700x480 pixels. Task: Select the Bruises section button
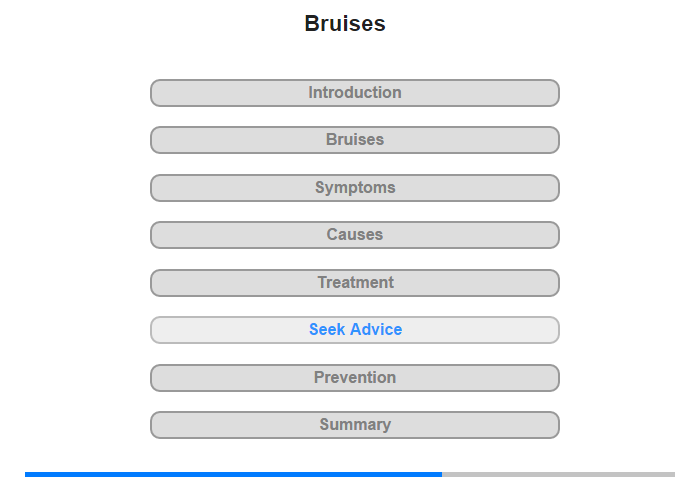tap(355, 140)
